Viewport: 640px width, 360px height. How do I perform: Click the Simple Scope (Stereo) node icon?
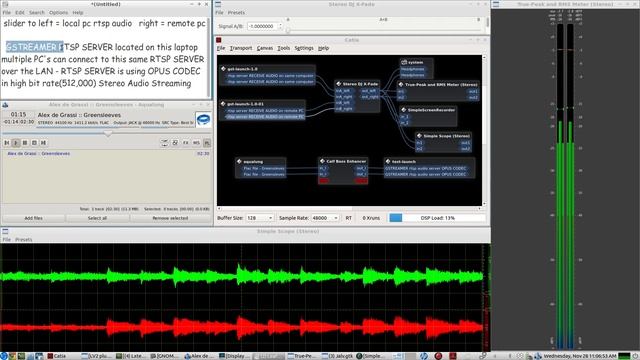(x=419, y=136)
